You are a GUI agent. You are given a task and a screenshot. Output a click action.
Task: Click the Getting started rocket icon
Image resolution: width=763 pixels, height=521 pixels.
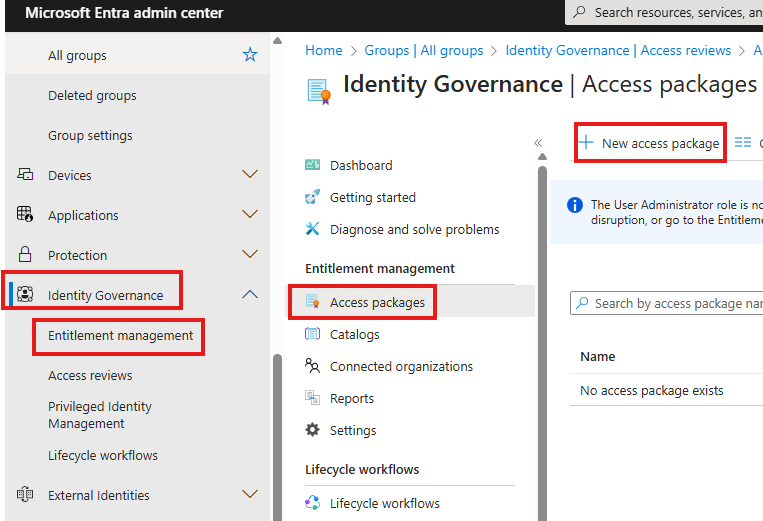point(313,197)
